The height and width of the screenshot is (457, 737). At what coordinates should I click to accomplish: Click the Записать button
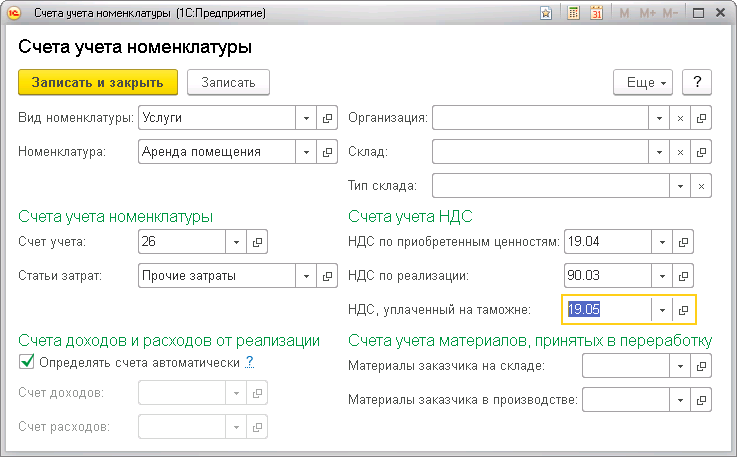(x=228, y=83)
